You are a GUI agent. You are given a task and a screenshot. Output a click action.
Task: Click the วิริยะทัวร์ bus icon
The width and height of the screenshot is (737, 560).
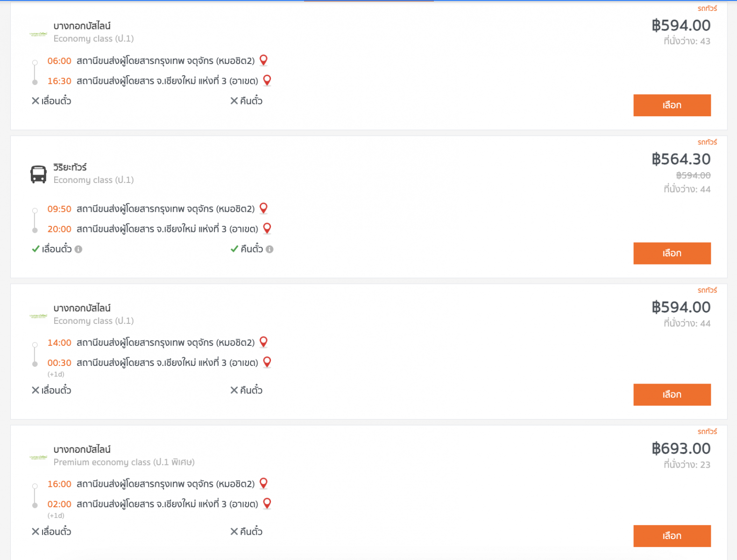tap(38, 174)
